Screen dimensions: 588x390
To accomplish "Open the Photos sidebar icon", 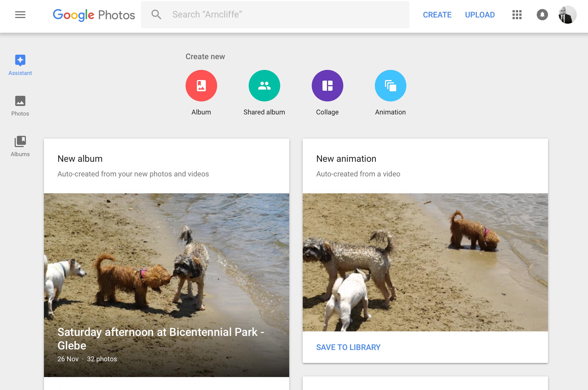I will pos(20,101).
